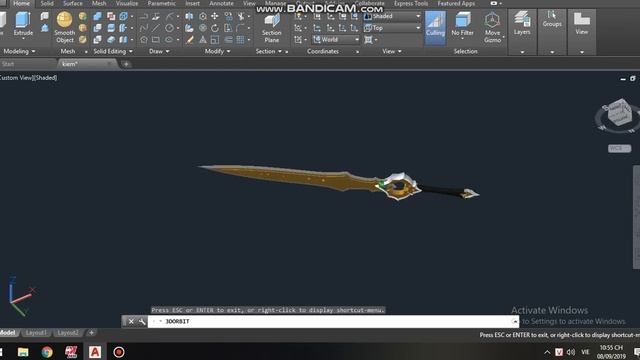Click the Bandicam record taskbar icon
The height and width of the screenshot is (360, 640).
[119, 352]
